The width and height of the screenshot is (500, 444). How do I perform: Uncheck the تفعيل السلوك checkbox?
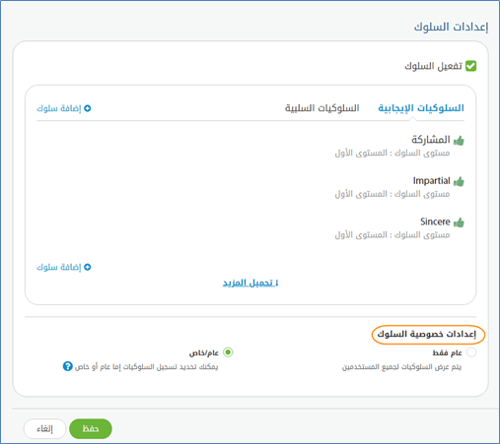coord(471,66)
